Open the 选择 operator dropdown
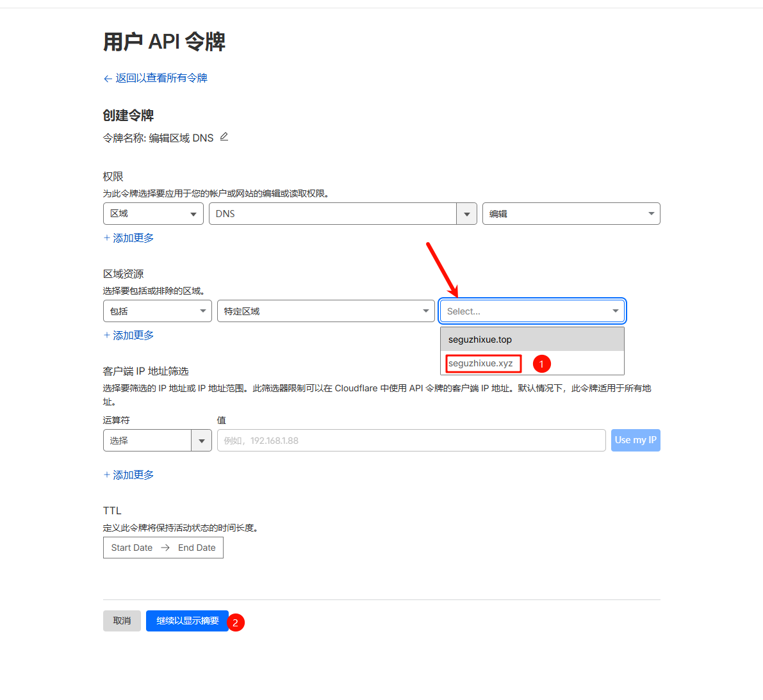763x700 pixels. coord(157,441)
